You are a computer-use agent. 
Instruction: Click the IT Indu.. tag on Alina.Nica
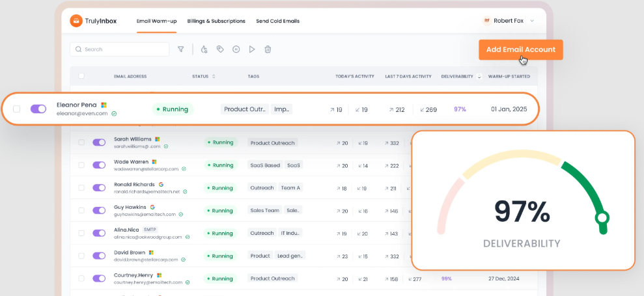[x=290, y=233]
